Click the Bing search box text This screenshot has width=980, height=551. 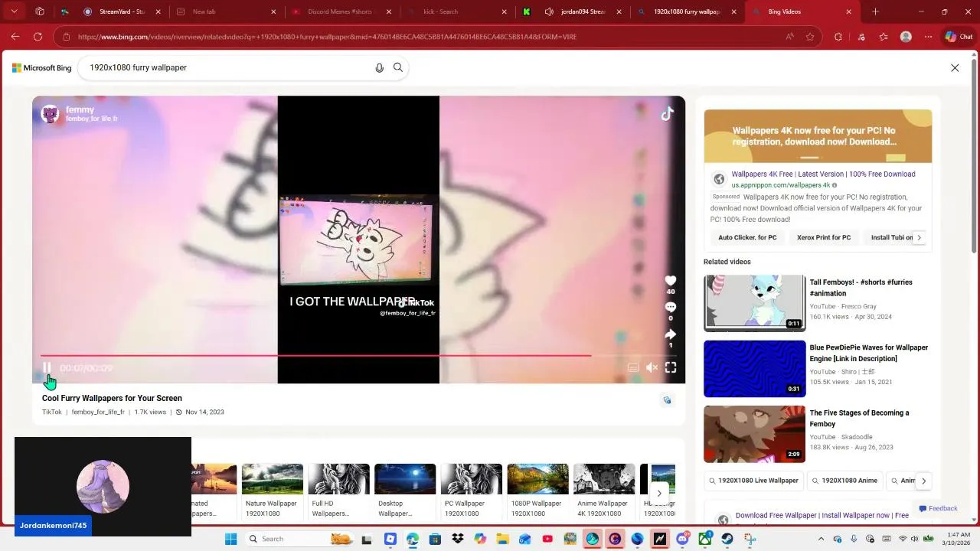[x=138, y=67]
